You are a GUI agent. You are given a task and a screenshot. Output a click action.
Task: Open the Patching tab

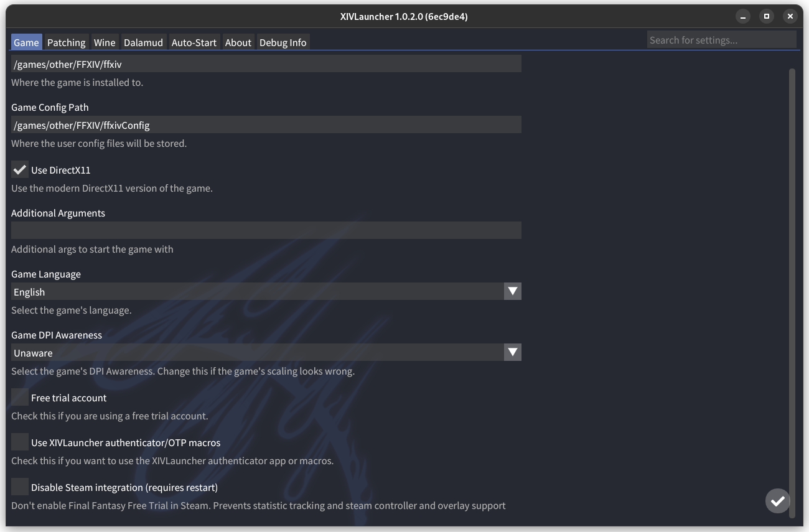pyautogui.click(x=66, y=42)
